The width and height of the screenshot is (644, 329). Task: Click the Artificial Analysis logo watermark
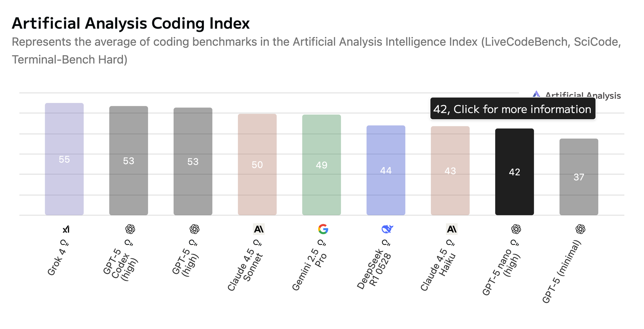tap(536, 95)
